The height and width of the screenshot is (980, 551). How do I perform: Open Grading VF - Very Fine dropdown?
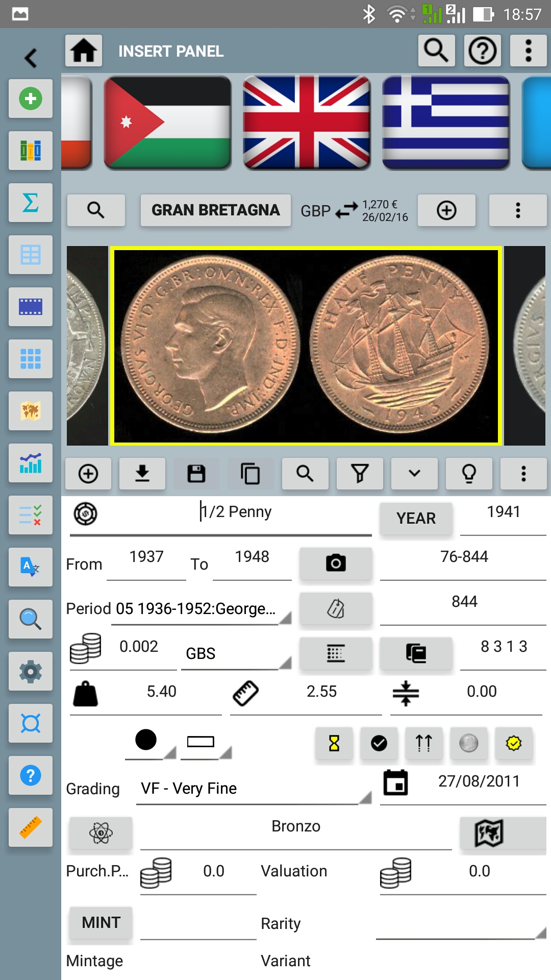(x=254, y=789)
